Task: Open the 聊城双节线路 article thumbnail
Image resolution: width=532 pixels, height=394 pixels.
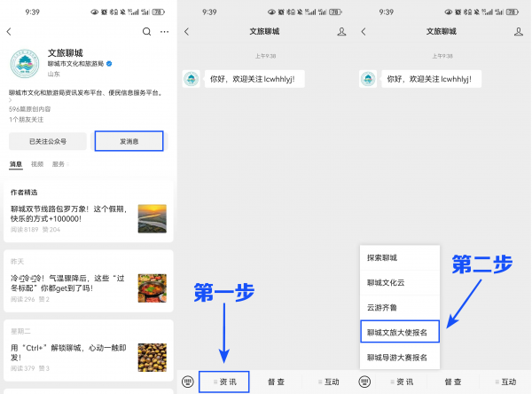Action: 152,218
